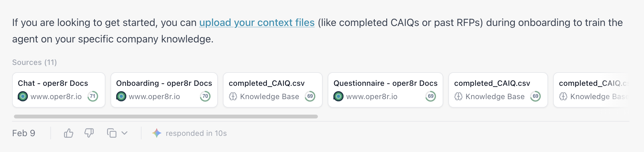Image resolution: width=644 pixels, height=152 pixels.
Task: Open the Questionnaire - oper8r Docs source card
Action: (x=385, y=90)
